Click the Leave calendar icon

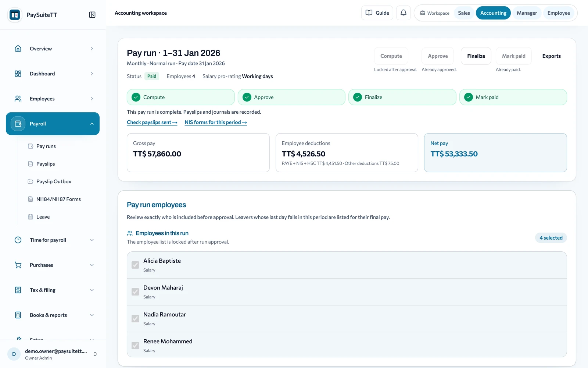[x=31, y=217]
